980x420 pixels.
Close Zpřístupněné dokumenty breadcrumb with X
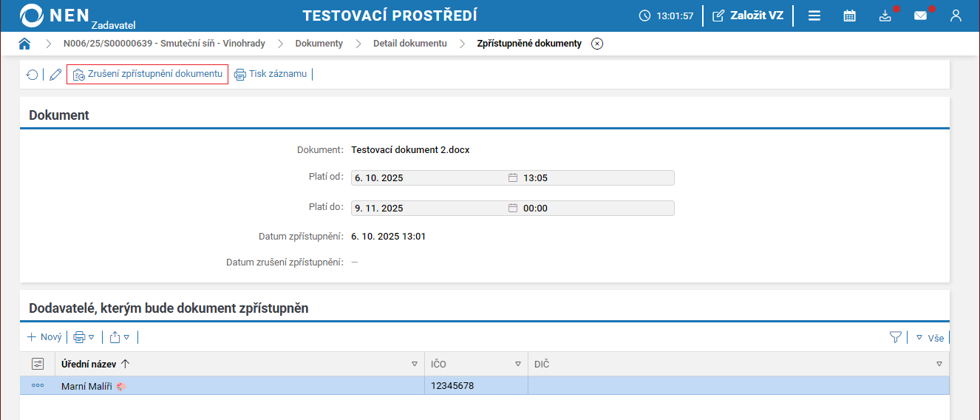pyautogui.click(x=597, y=44)
